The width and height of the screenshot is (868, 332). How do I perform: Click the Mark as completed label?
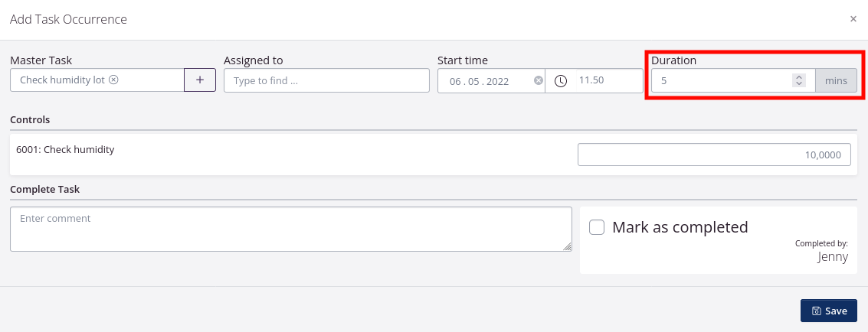point(680,227)
